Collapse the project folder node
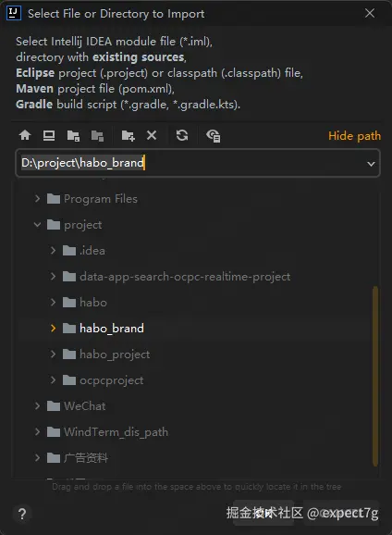This screenshot has height=535, width=392. 38,225
